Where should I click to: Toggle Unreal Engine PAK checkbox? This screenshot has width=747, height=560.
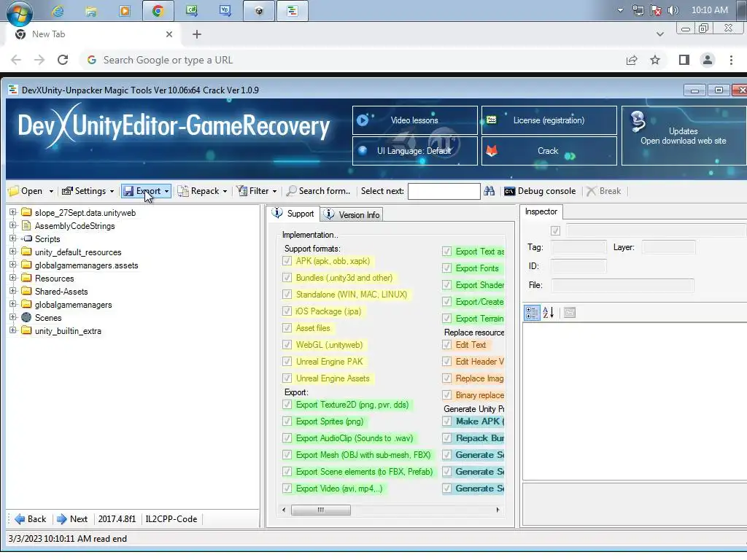coord(287,361)
